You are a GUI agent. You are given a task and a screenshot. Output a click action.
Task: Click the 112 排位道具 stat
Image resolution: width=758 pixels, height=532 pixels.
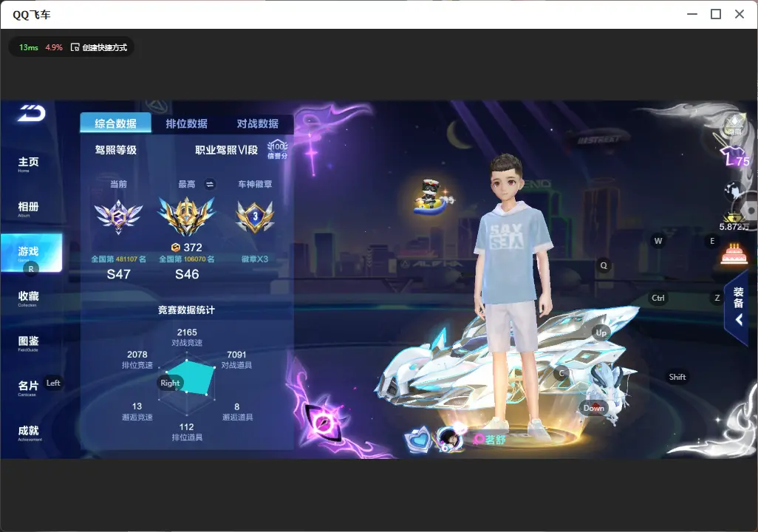[x=187, y=432]
